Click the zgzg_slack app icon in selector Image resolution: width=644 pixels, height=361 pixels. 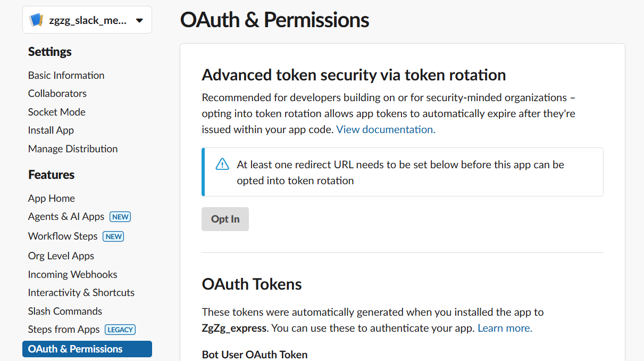pos(36,21)
